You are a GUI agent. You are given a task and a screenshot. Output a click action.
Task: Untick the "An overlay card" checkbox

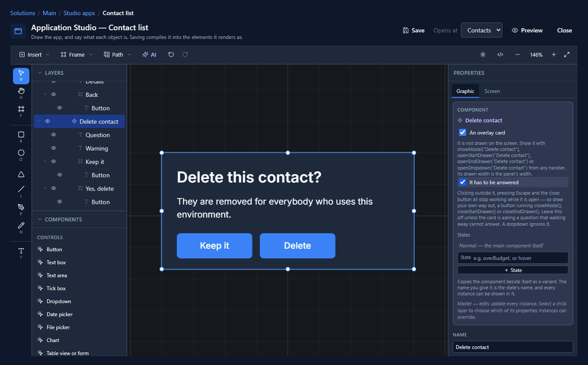tap(463, 132)
